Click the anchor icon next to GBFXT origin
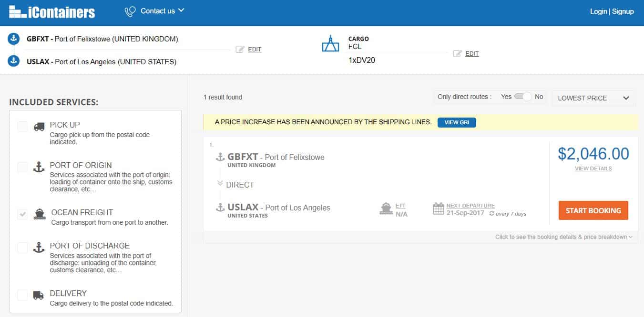 14,39
